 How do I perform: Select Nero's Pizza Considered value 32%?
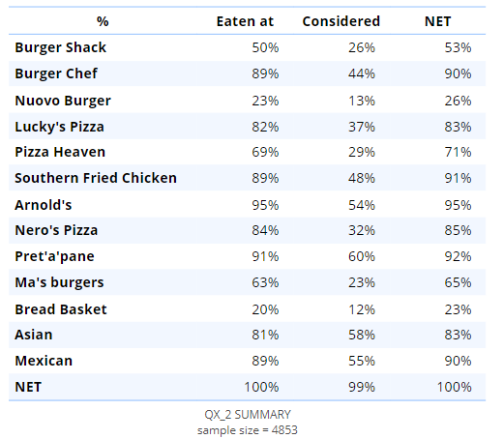click(362, 230)
